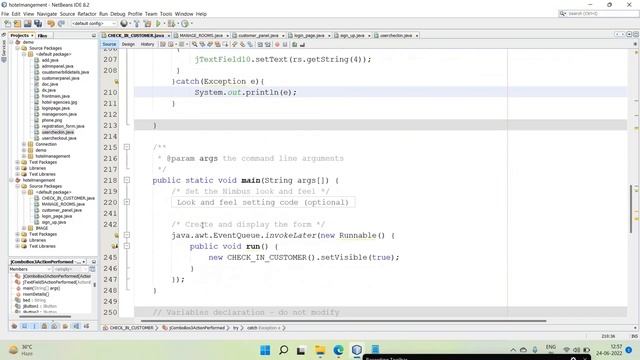
Task: Click the Comment editor toolbar icon
Action: point(294,44)
